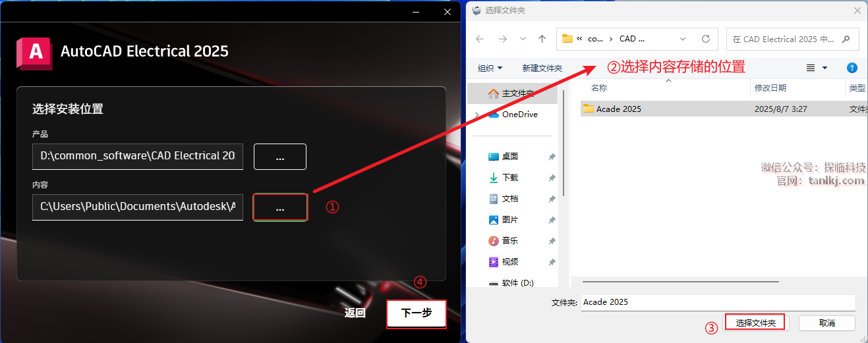
Task: Open browse button for product path
Action: pos(280,157)
